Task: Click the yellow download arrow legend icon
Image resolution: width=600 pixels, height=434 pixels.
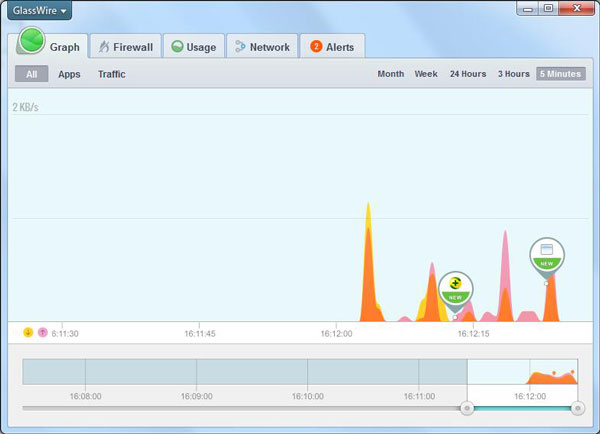Action: pyautogui.click(x=28, y=332)
